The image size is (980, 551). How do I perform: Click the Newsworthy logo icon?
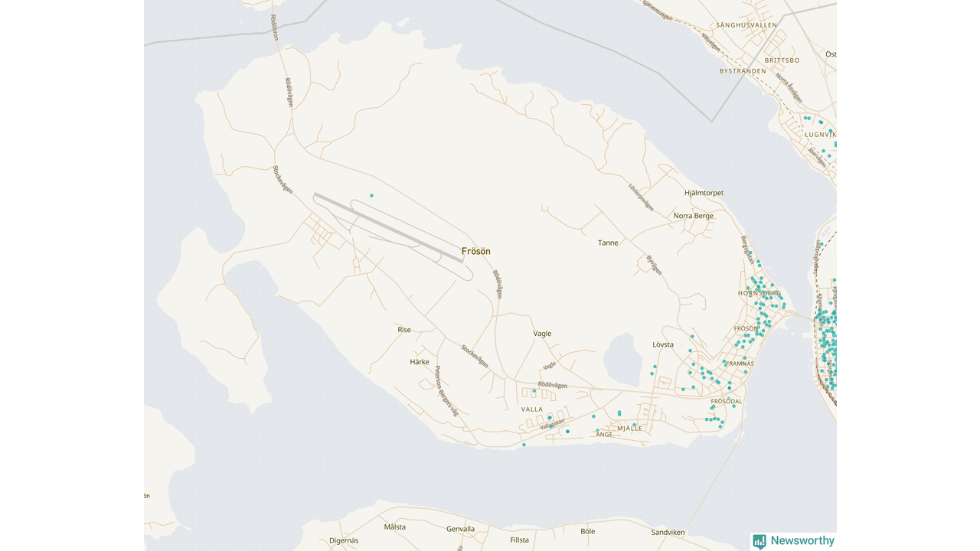click(x=759, y=541)
